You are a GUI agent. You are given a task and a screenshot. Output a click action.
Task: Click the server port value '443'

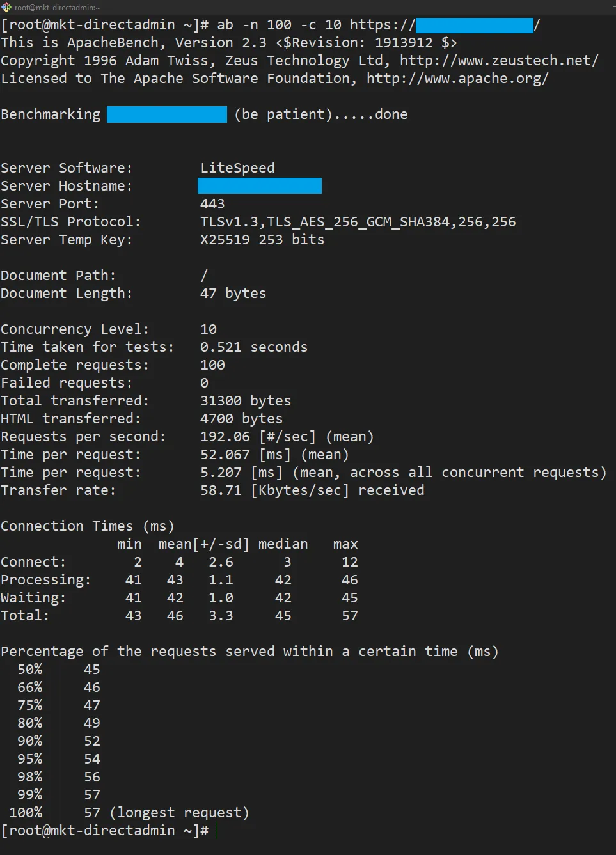pyautogui.click(x=212, y=204)
